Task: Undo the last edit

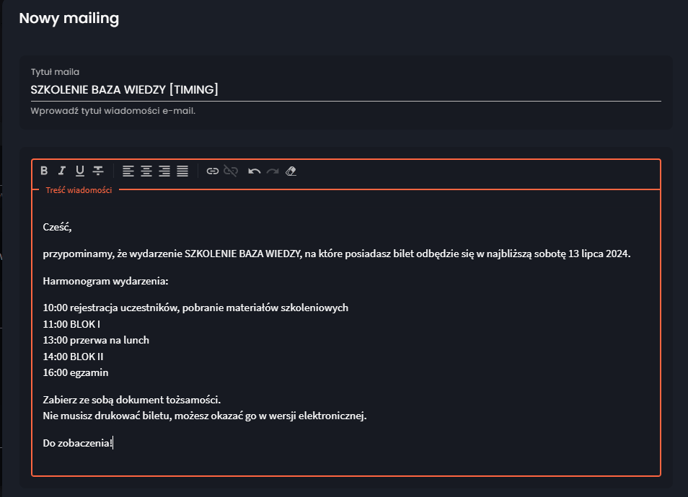Action: pyautogui.click(x=254, y=171)
